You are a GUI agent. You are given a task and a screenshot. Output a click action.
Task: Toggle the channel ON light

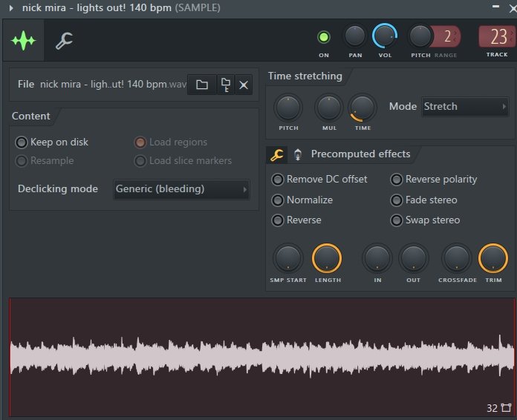click(323, 37)
